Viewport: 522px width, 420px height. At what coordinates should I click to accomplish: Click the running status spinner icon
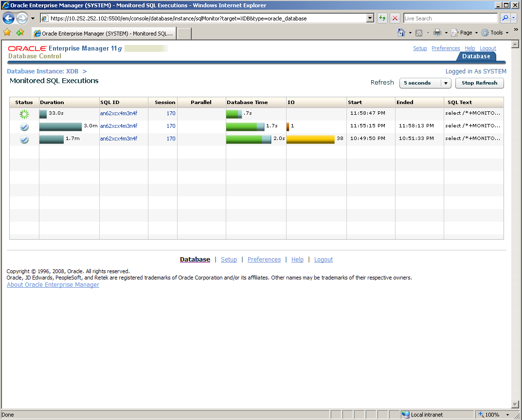pos(24,114)
